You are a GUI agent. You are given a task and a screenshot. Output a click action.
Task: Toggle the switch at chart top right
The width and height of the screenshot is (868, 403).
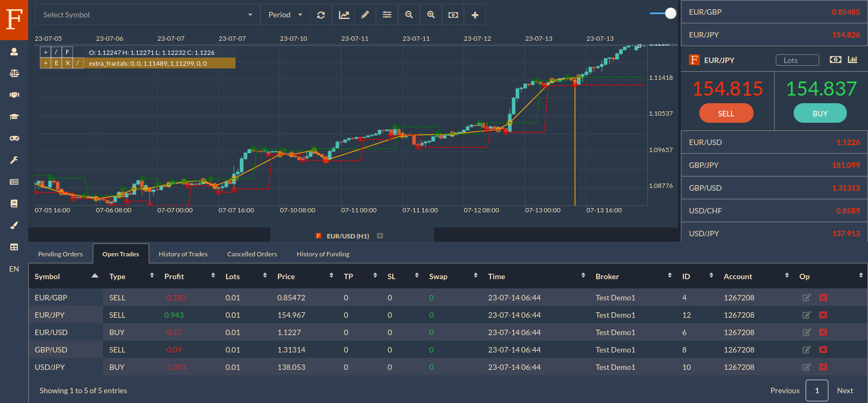click(x=663, y=14)
